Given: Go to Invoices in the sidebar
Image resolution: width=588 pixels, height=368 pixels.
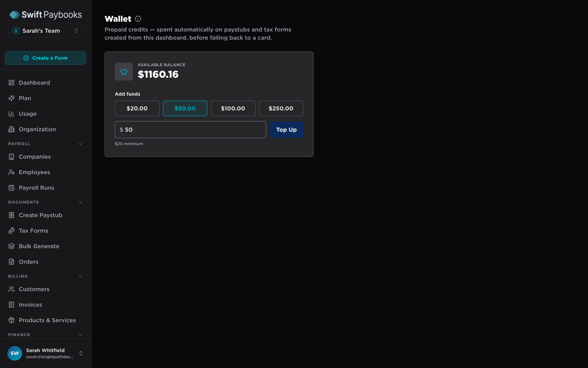Looking at the screenshot, I should tap(46, 305).
